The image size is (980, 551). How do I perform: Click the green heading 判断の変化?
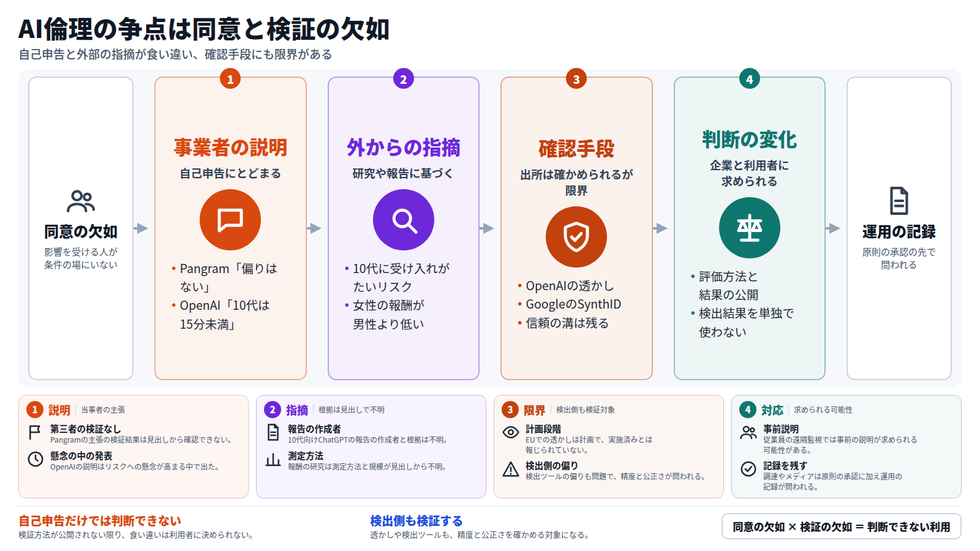[750, 140]
